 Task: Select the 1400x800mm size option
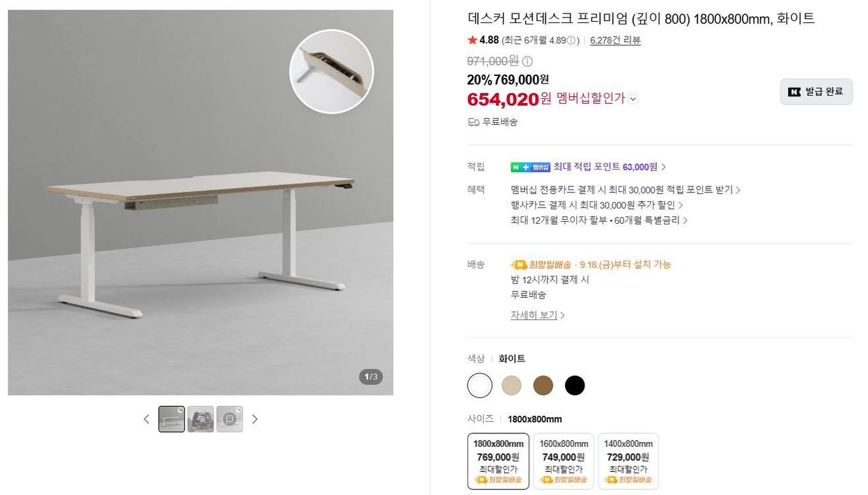[x=629, y=461]
